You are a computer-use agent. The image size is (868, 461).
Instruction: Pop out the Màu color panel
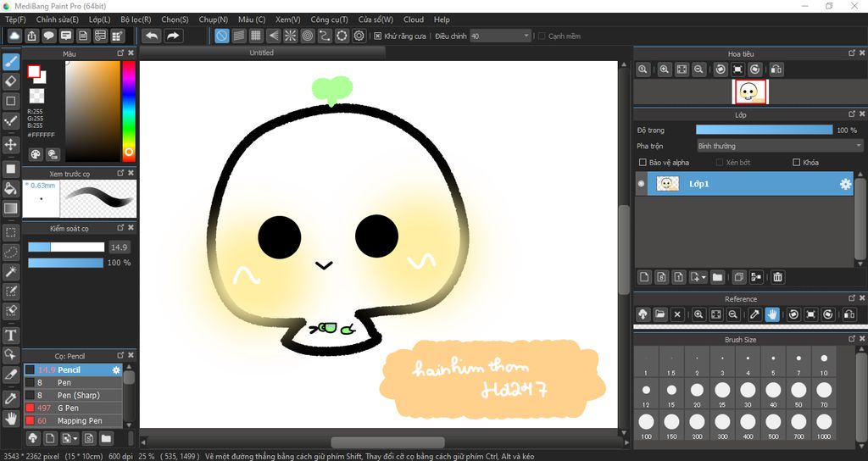[x=120, y=53]
